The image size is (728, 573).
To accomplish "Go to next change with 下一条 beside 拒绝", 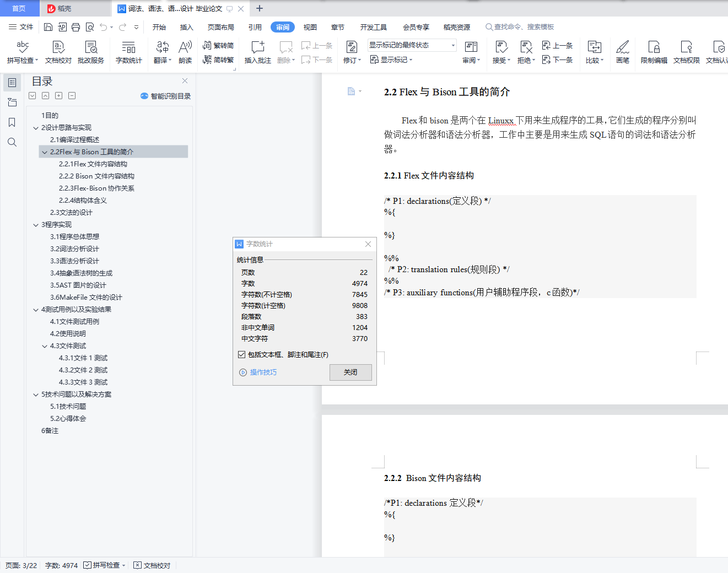I will pos(558,60).
